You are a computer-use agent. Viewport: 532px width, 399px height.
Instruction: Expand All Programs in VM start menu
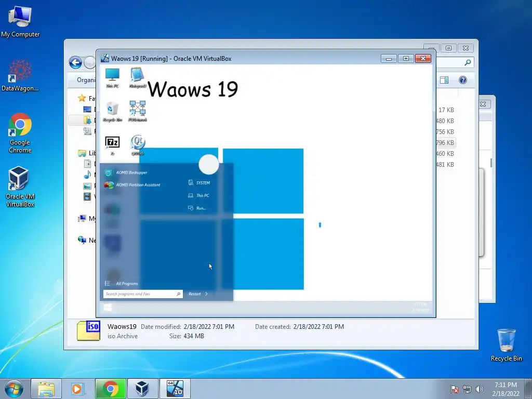click(122, 284)
